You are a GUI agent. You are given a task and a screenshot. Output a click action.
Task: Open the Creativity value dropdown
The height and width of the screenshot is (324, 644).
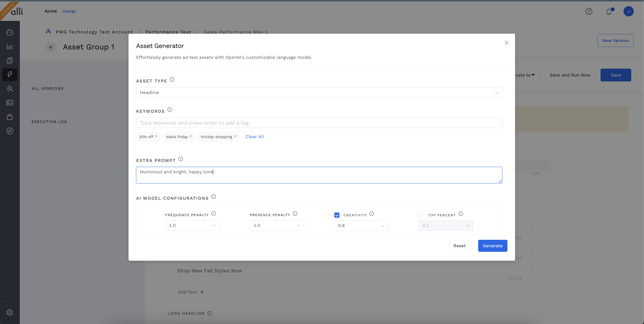point(361,226)
